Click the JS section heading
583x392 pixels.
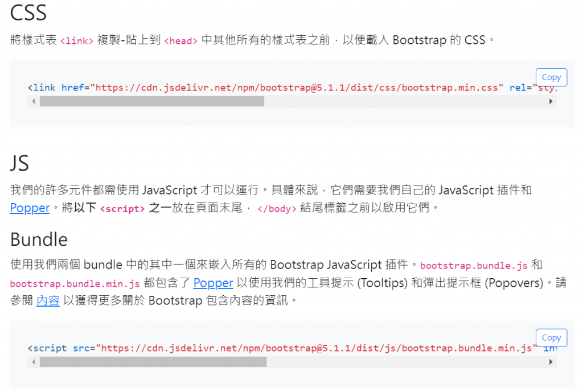[19, 163]
